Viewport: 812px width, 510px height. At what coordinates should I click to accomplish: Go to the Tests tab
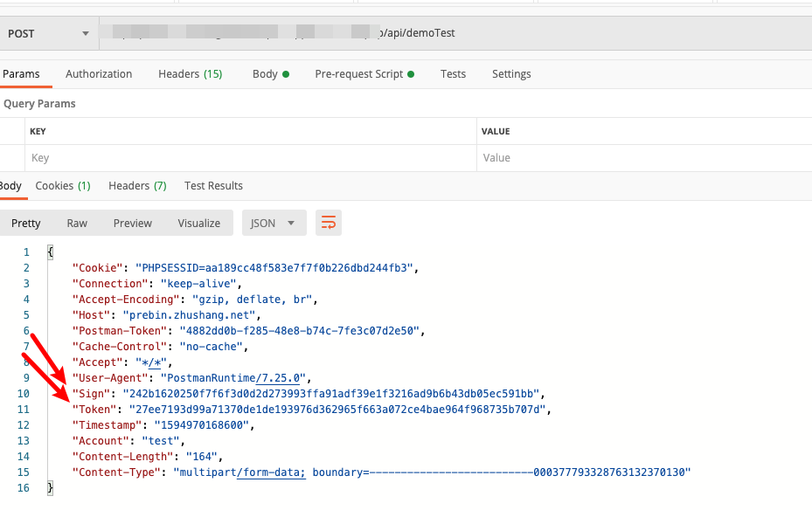453,74
